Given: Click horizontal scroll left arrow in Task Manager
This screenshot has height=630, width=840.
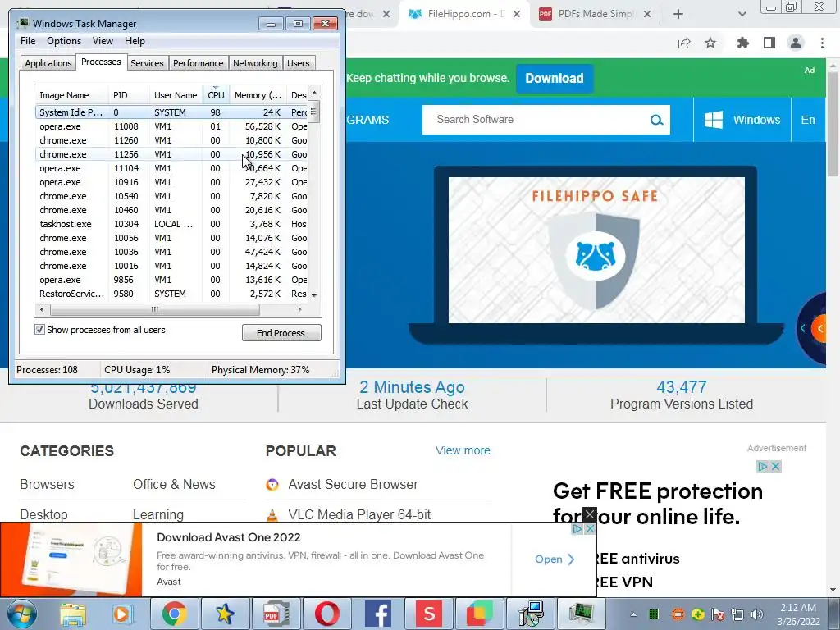Looking at the screenshot, I should click(43, 309).
